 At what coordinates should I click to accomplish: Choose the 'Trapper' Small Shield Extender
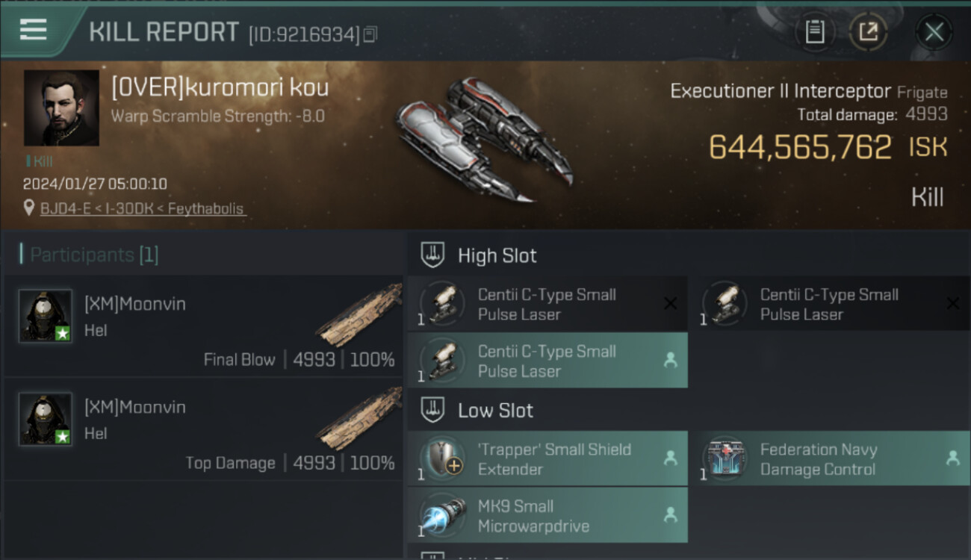547,459
